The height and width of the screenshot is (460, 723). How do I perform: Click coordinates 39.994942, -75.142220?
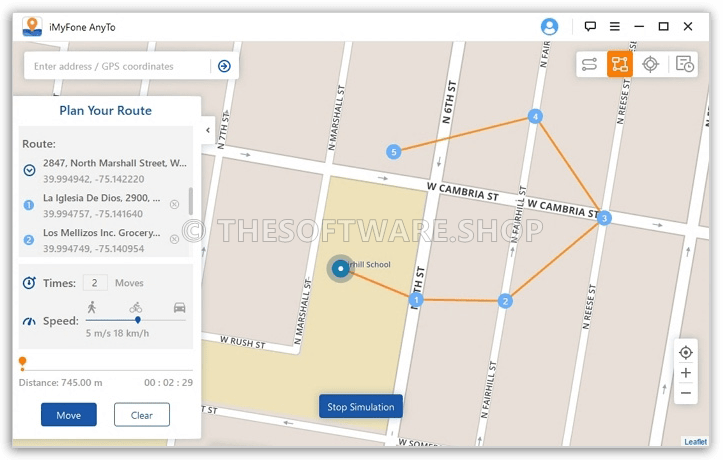click(94, 179)
